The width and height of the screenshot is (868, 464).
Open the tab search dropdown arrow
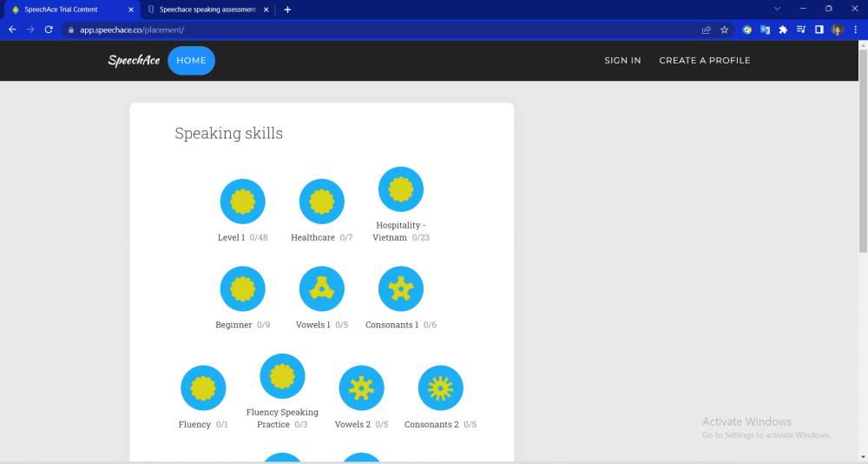tap(777, 9)
